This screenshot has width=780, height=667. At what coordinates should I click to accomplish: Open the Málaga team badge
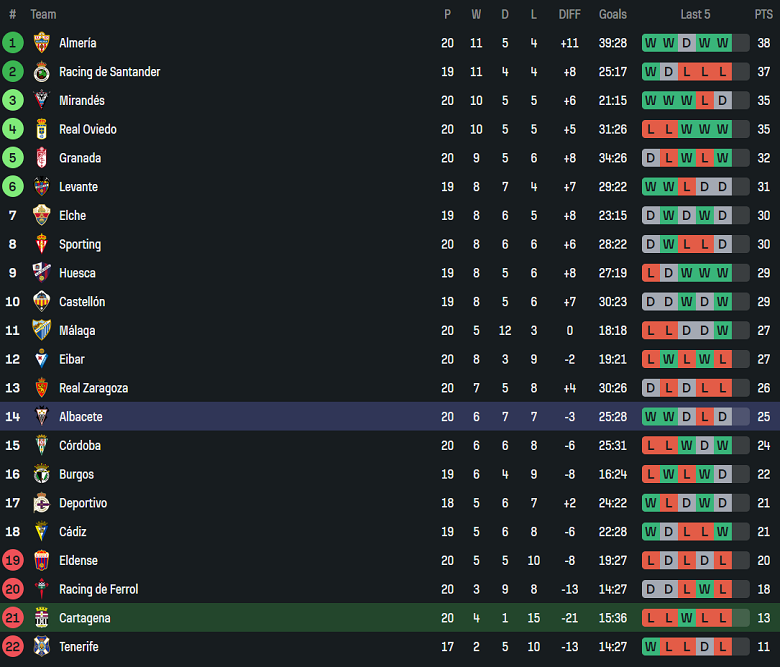tap(41, 330)
